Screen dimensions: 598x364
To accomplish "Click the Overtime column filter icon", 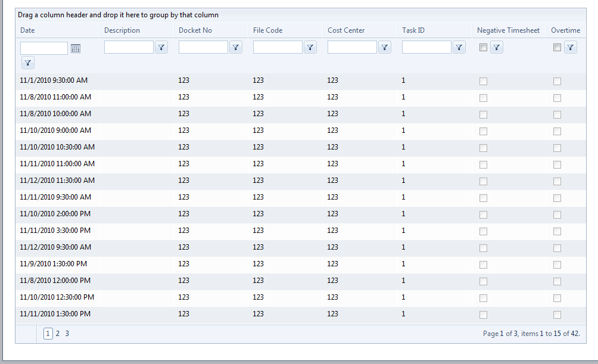I will click(x=571, y=48).
